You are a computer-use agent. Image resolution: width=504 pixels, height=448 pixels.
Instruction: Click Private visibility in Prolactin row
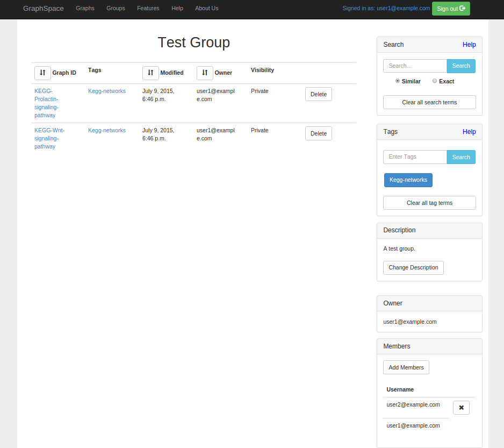point(260,91)
